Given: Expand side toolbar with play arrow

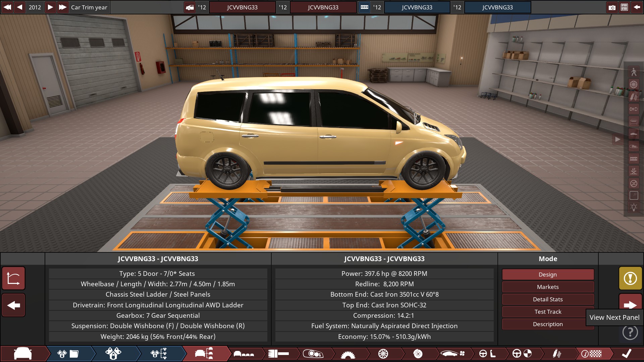Looking at the screenshot, I should coord(618,139).
